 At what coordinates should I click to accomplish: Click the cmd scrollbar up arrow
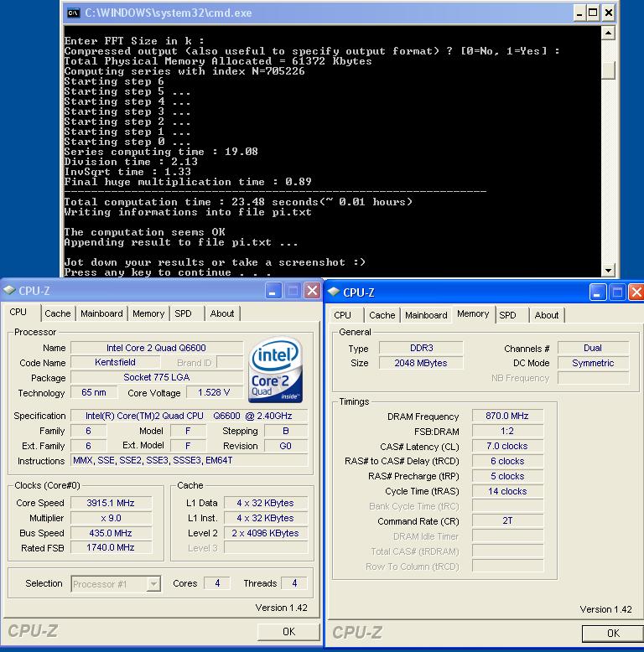pyautogui.click(x=608, y=33)
